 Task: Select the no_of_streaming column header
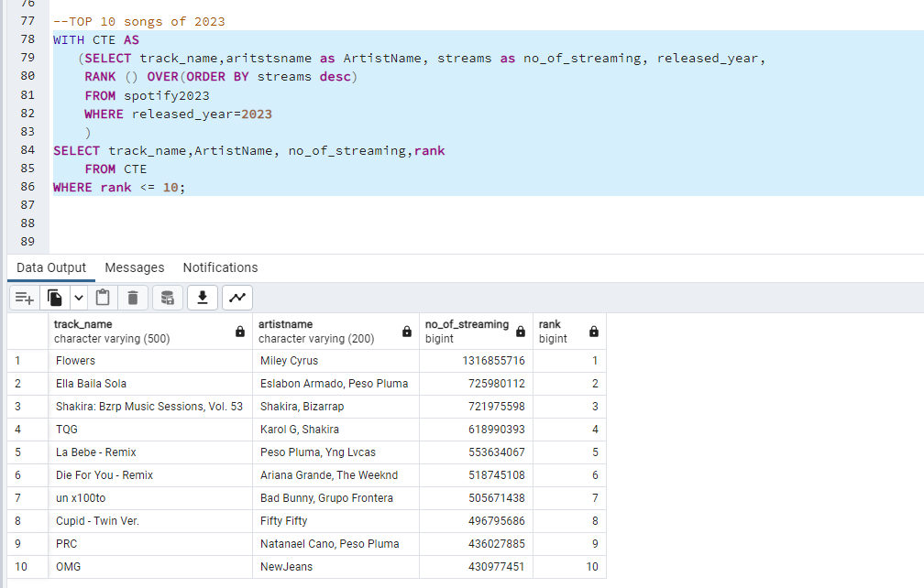click(467, 330)
